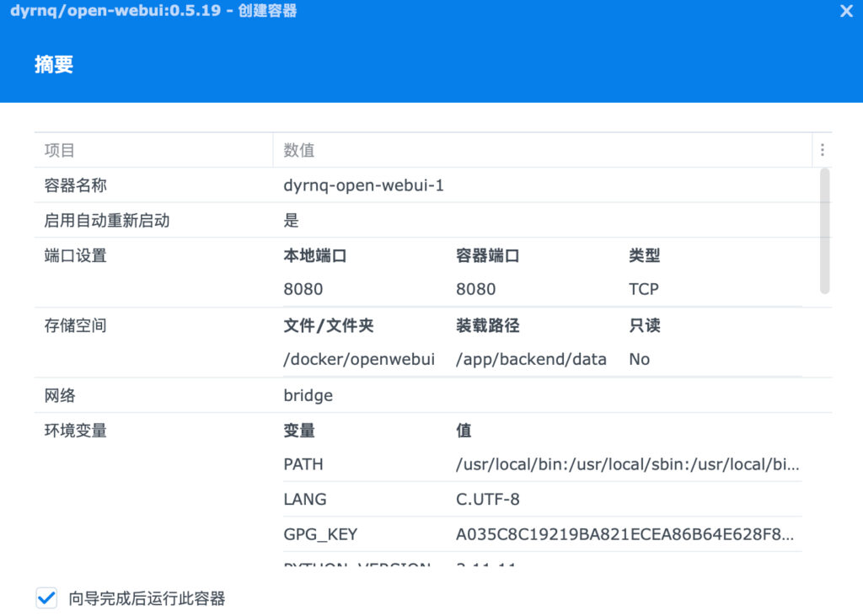Screen dimensions: 863x616
Task: Click the 类型 sub-header
Action: (645, 255)
